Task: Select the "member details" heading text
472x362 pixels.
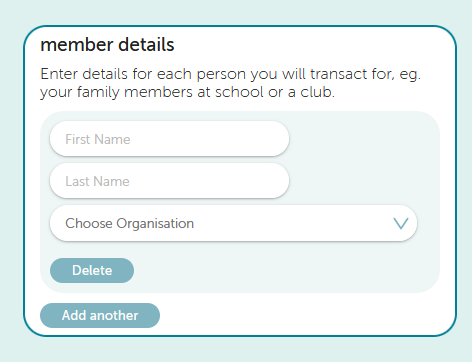Action: [x=107, y=45]
